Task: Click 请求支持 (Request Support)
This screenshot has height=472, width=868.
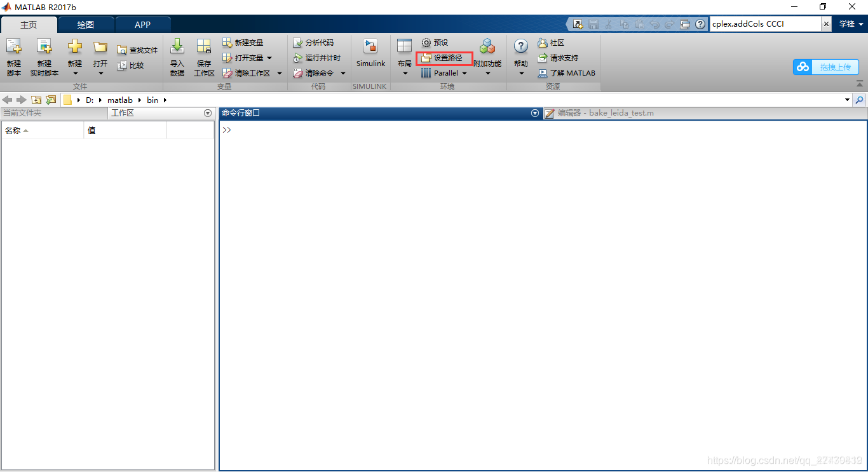Action: coord(558,58)
